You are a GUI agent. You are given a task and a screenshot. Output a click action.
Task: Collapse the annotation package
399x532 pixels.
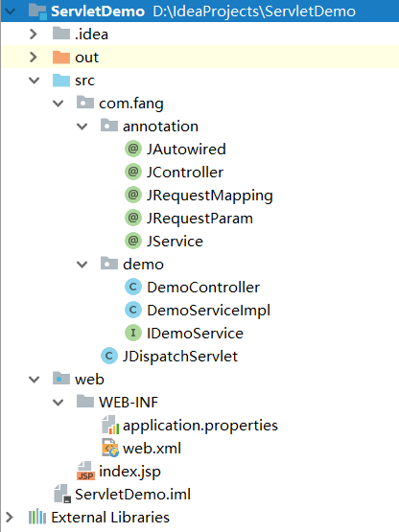[x=82, y=127]
